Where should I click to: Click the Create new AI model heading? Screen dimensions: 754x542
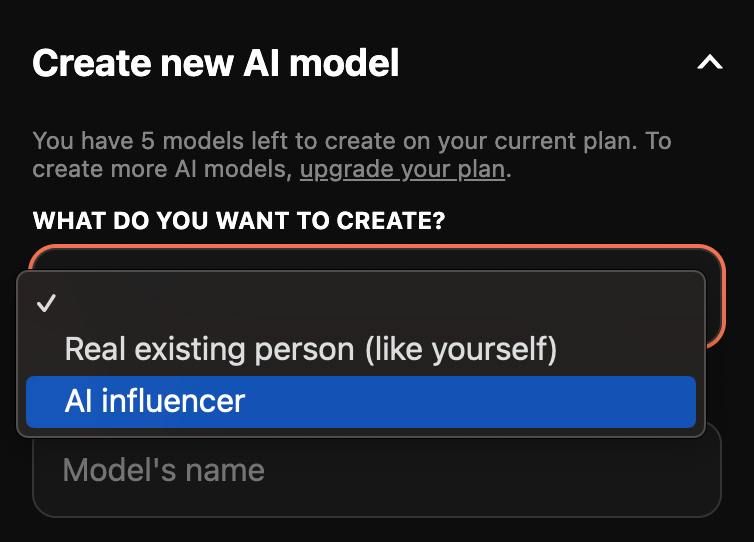(x=215, y=63)
